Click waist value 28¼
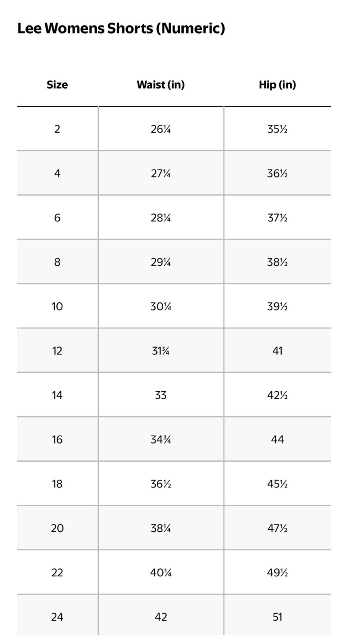The width and height of the screenshot is (355, 644). [161, 218]
